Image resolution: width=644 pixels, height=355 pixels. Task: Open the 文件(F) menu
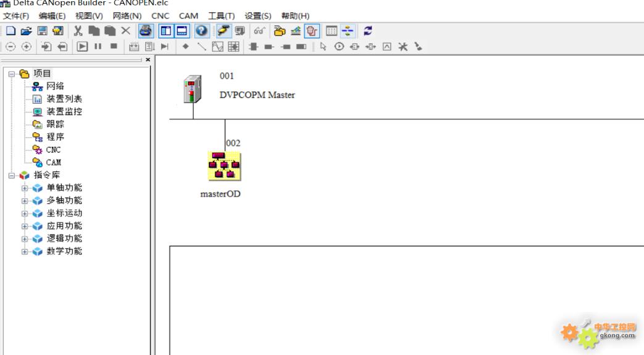click(x=16, y=15)
